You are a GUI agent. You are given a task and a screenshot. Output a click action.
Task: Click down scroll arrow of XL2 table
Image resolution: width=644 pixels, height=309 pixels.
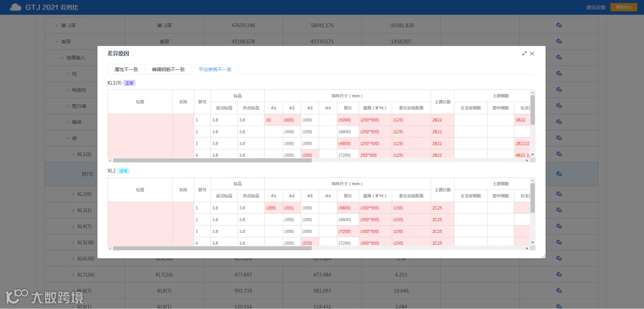tap(532, 242)
